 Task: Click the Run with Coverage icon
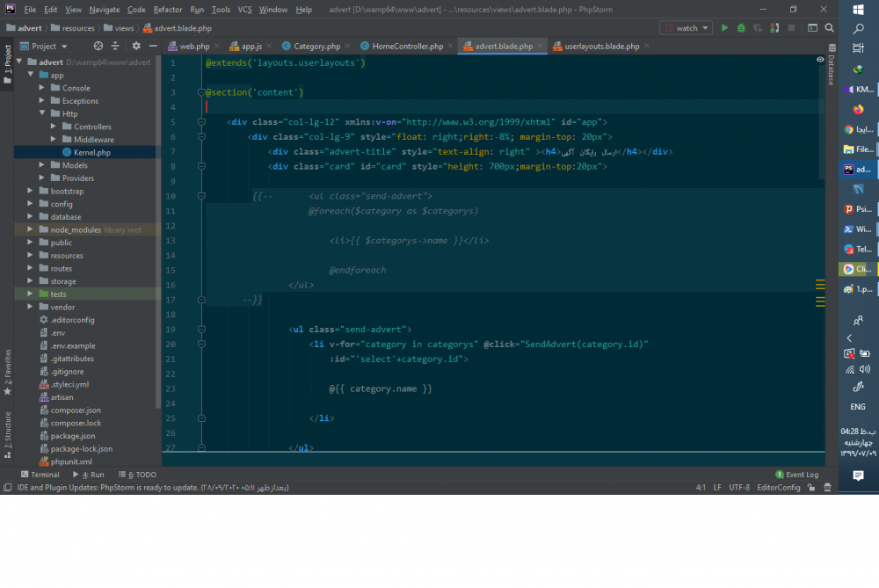(x=758, y=28)
